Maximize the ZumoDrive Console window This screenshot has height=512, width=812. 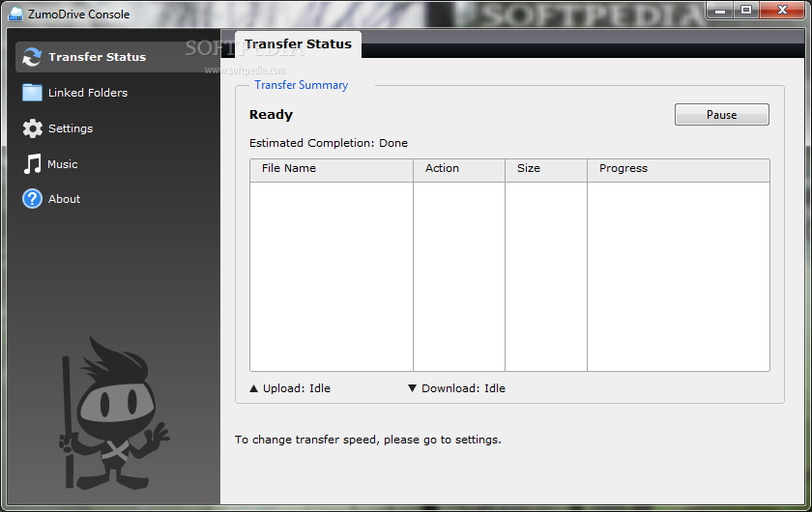pyautogui.click(x=745, y=10)
